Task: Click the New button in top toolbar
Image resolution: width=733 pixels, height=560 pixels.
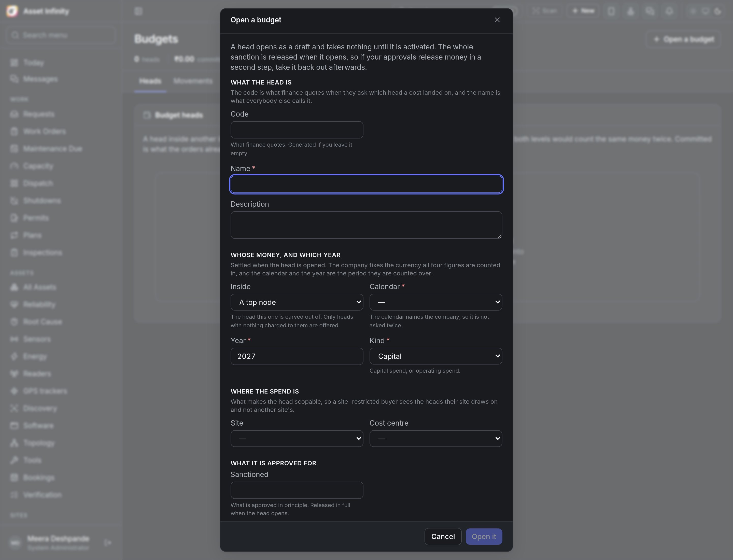Action: pyautogui.click(x=583, y=11)
